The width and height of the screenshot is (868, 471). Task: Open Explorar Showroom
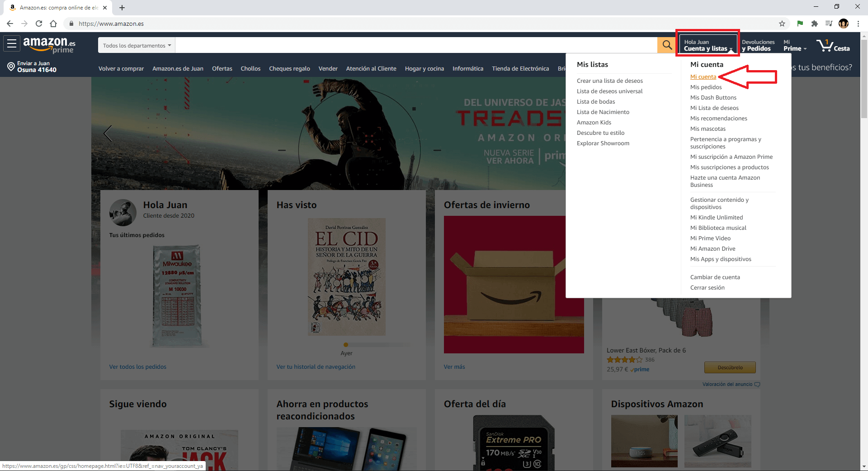pos(603,143)
